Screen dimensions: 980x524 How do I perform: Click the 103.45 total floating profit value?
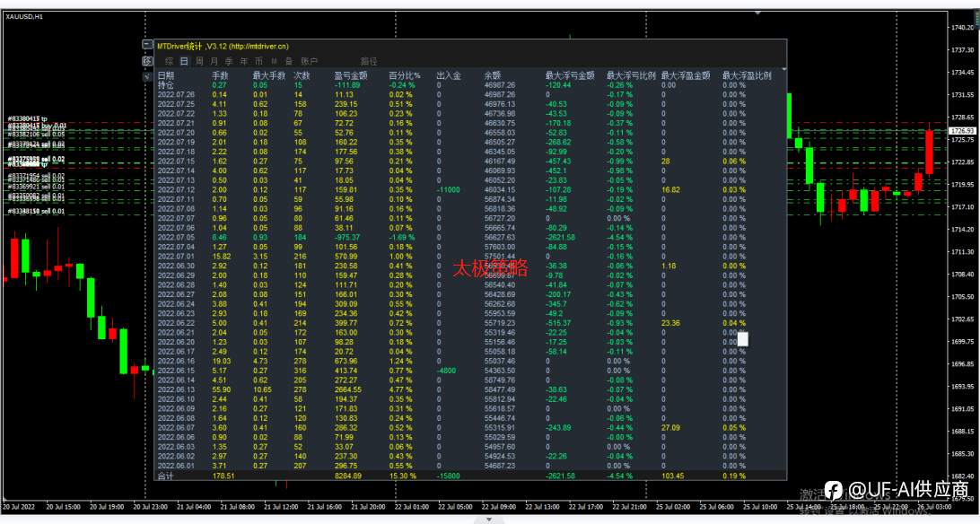(x=672, y=476)
